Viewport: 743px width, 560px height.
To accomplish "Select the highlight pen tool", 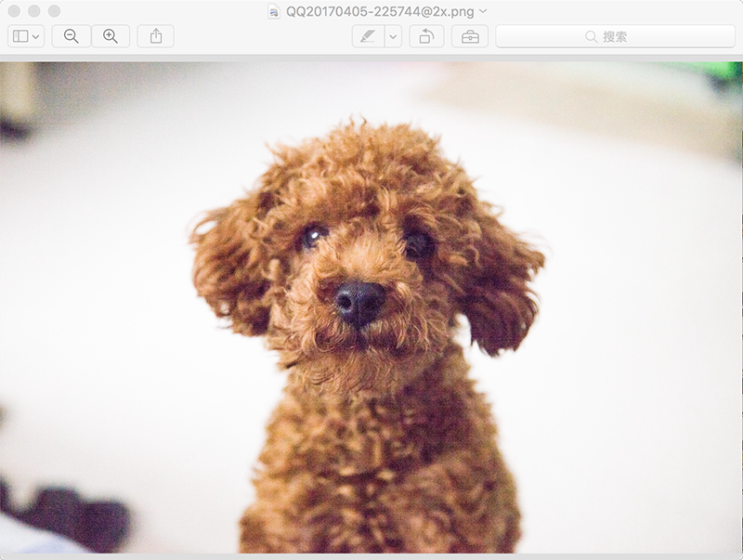I will pyautogui.click(x=368, y=36).
